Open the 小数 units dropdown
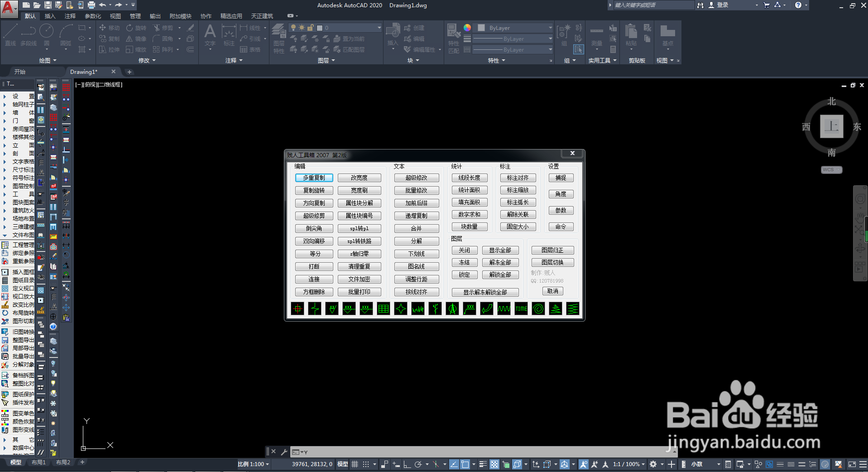 click(x=705, y=464)
